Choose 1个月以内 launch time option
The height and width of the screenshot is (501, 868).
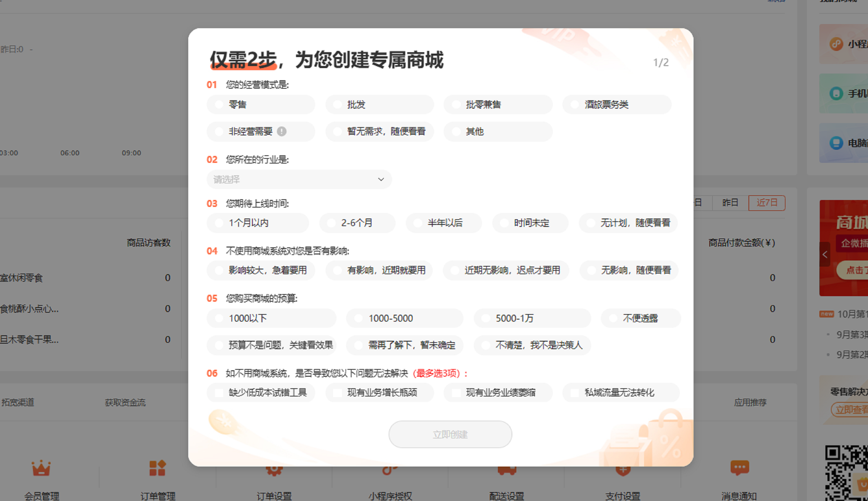(219, 223)
